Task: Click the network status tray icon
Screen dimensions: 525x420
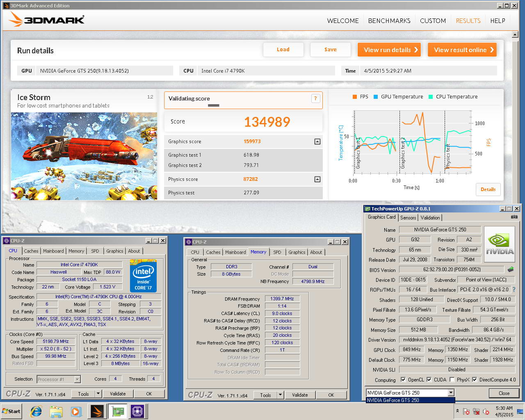Action: coord(476,411)
